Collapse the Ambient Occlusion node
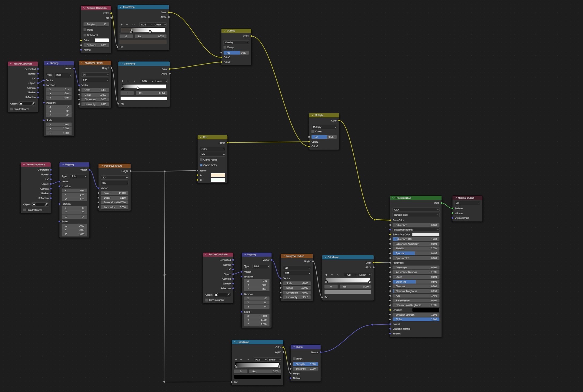This screenshot has width=583, height=392. [x=84, y=8]
